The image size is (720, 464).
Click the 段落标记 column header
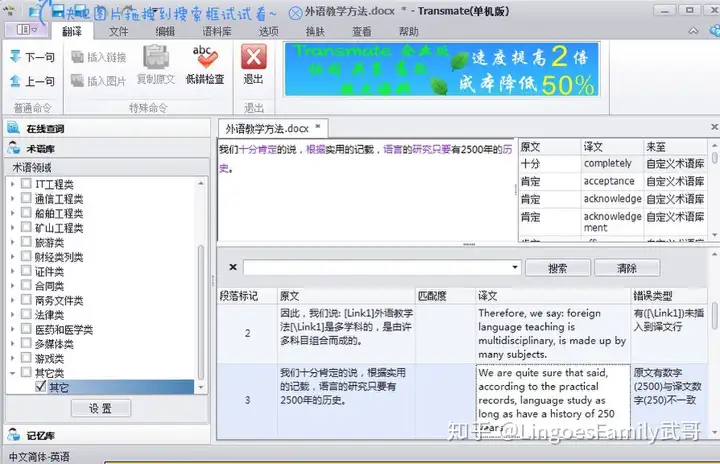pyautogui.click(x=248, y=296)
